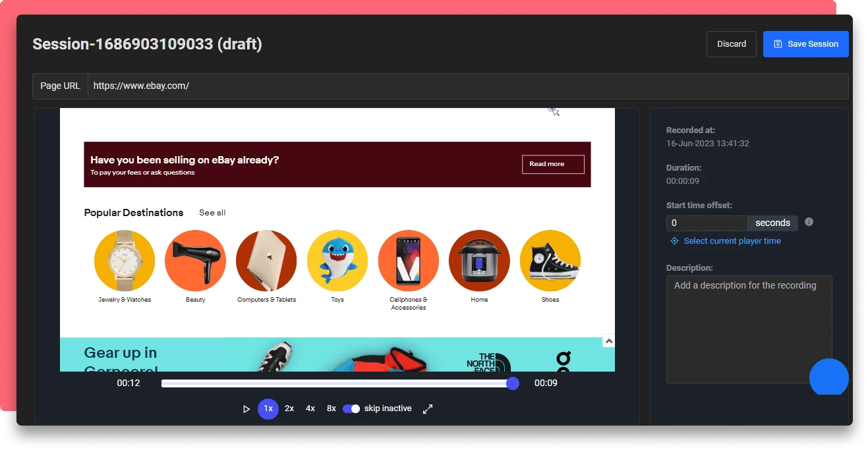Click the Beauty hair dryer thumbnail
The image size is (868, 450).
196,261
